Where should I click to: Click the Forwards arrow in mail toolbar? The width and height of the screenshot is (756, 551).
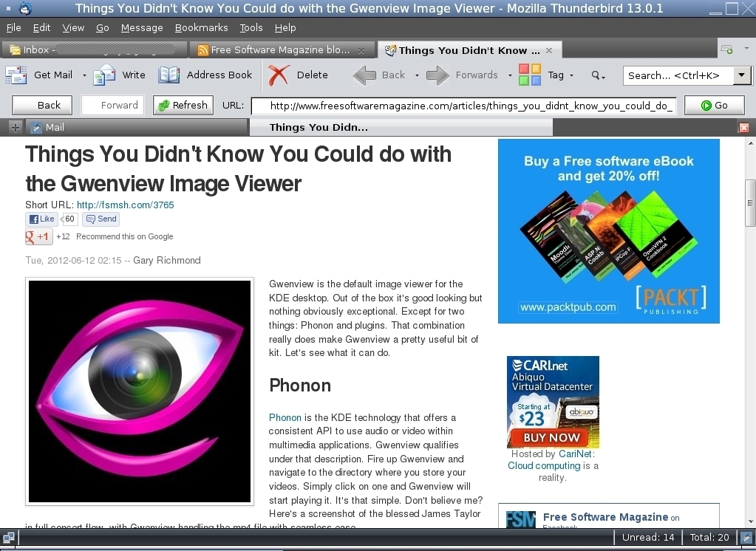[437, 75]
